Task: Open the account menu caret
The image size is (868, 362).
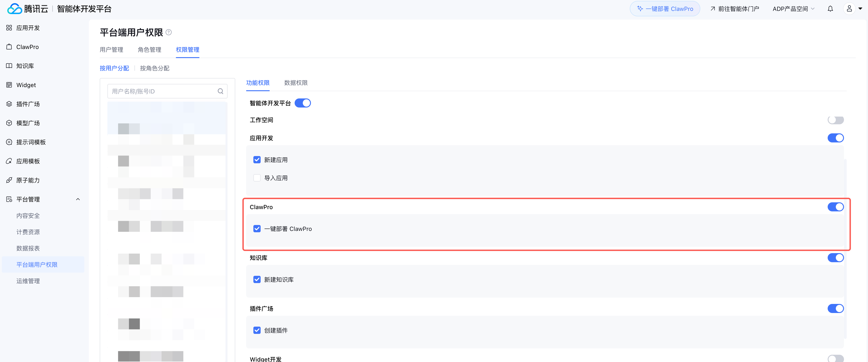Action: coord(860,9)
